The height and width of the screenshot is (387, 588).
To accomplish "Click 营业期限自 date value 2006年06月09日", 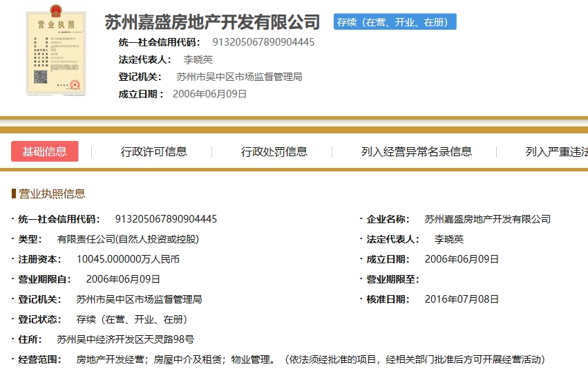I will 123,279.
